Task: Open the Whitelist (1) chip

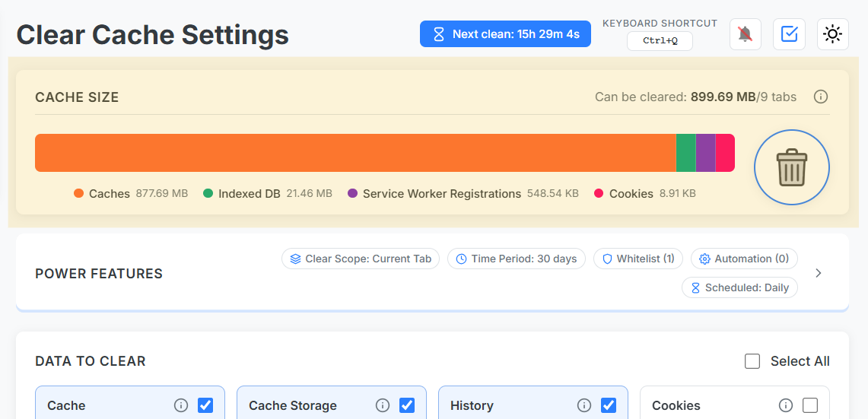Action: [638, 259]
